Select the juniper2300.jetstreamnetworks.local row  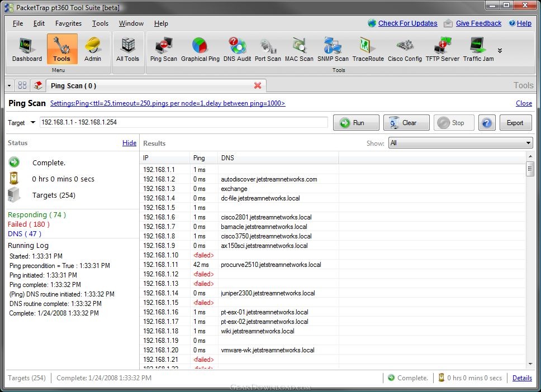coord(333,293)
